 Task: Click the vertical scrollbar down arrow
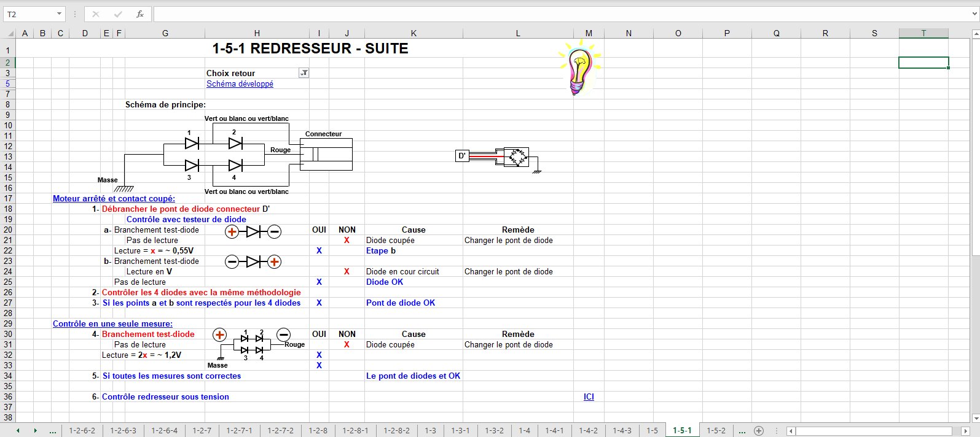click(975, 418)
